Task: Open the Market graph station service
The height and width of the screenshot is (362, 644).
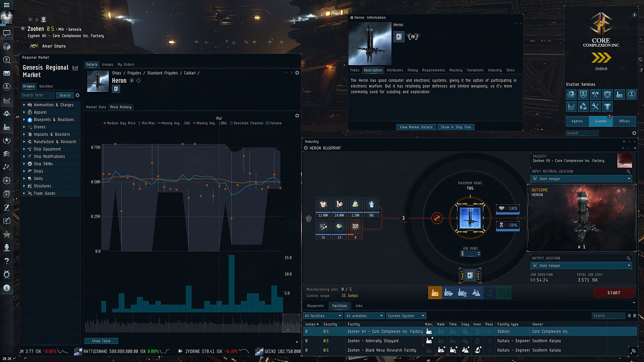Action: pos(571,107)
